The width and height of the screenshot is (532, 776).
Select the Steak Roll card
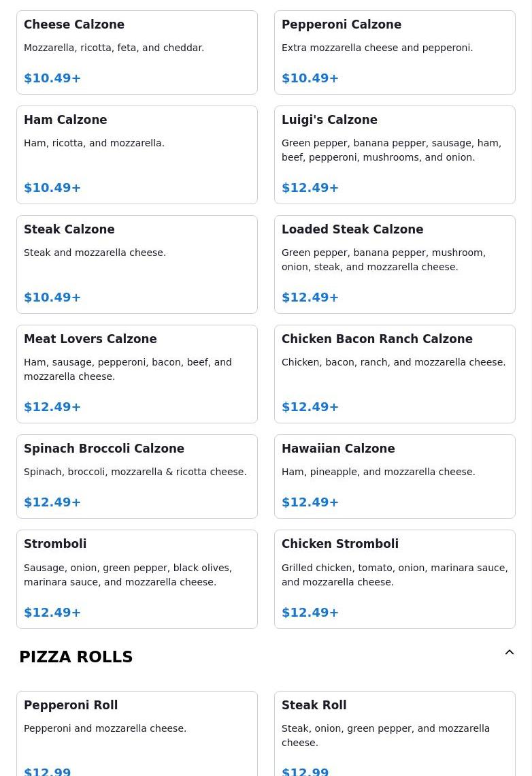(395, 733)
